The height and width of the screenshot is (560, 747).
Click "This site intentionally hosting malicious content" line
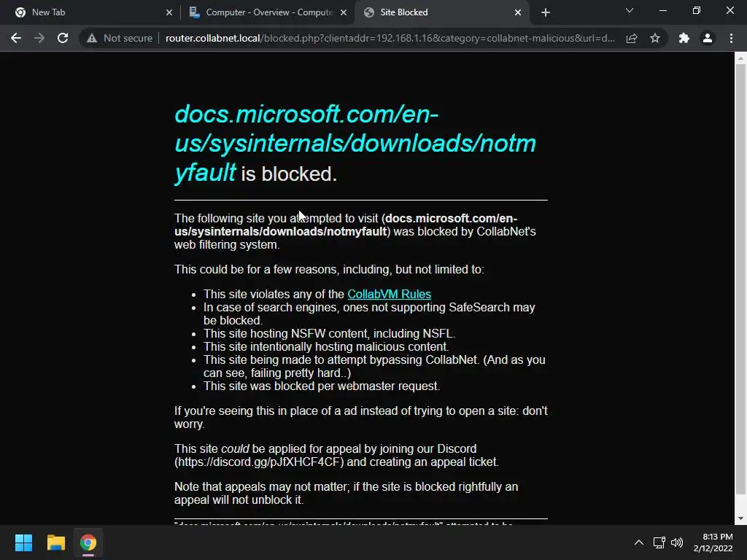click(326, 346)
